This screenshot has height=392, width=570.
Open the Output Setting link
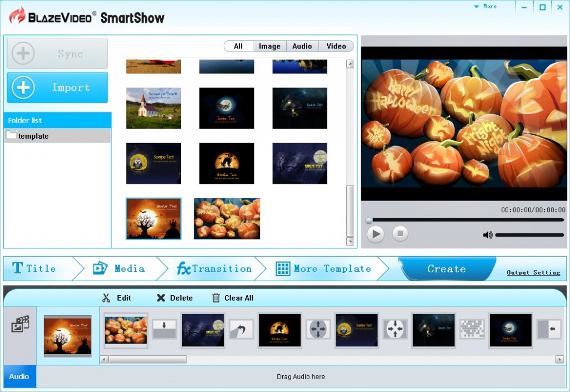click(x=533, y=272)
